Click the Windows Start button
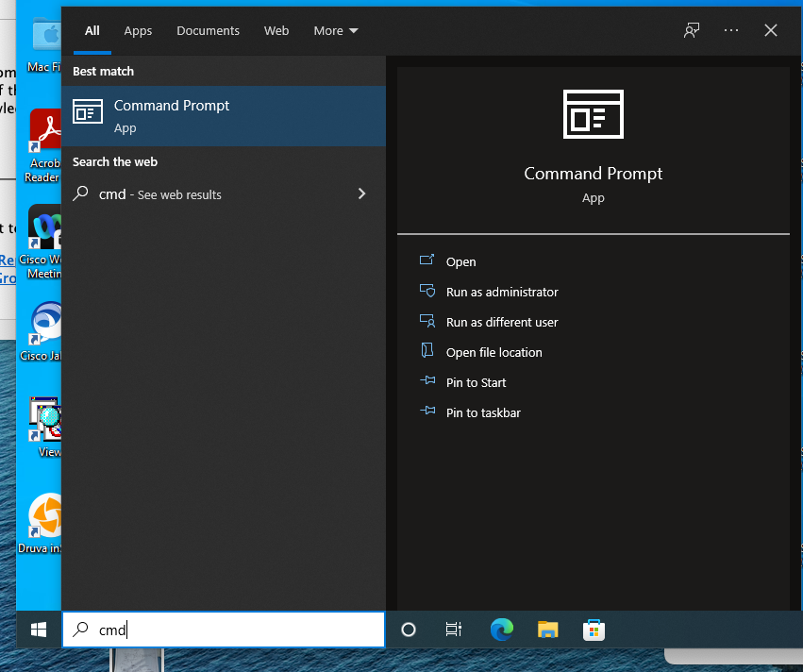 tap(39, 630)
